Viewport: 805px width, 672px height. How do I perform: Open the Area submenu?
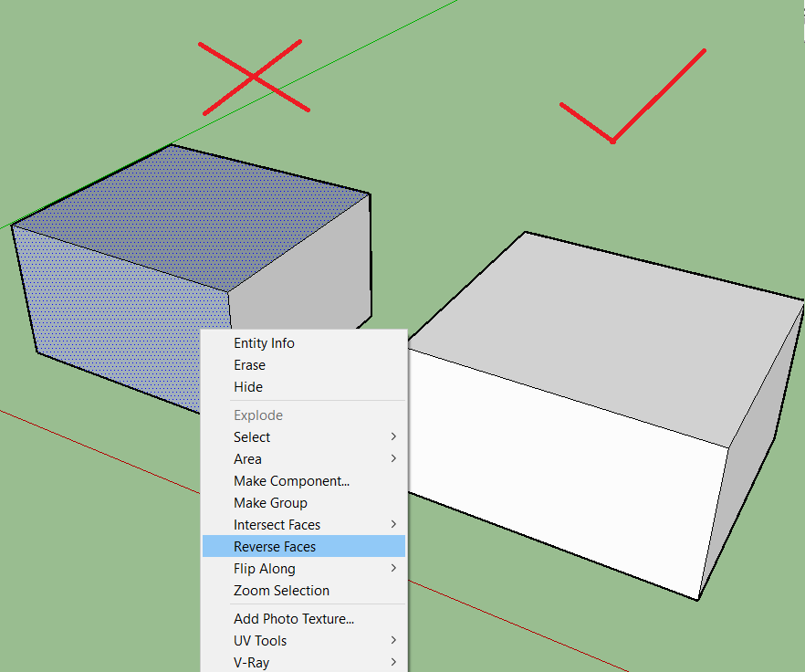[x=304, y=459]
